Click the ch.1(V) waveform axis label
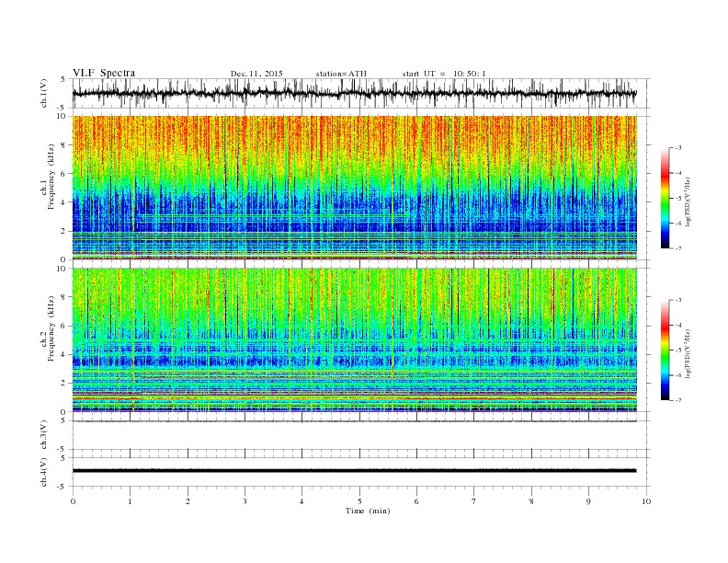 point(44,93)
